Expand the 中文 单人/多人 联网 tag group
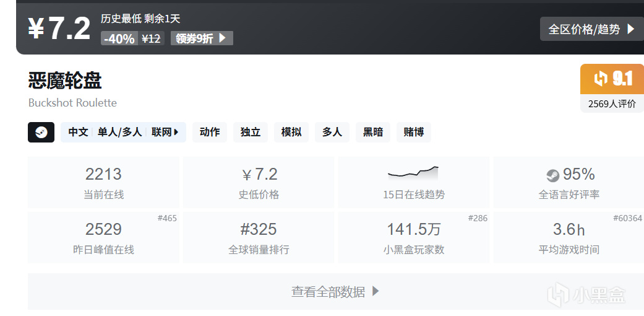This screenshot has height=316, width=644. point(123,132)
